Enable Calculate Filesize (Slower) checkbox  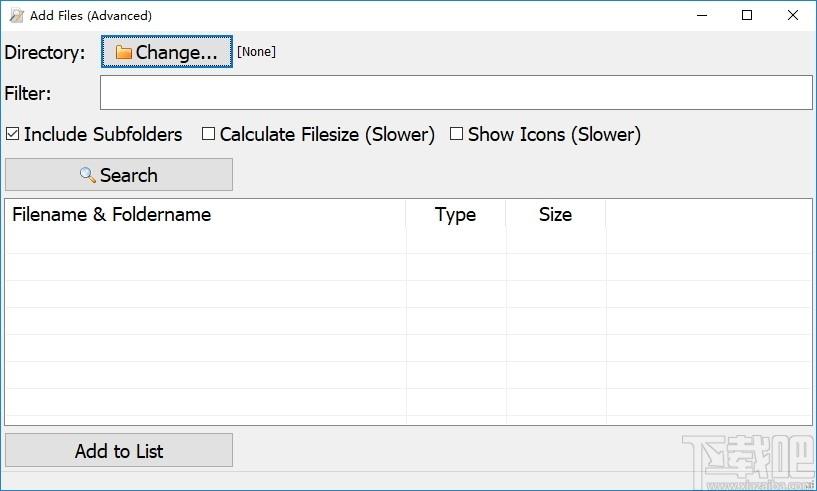(209, 134)
